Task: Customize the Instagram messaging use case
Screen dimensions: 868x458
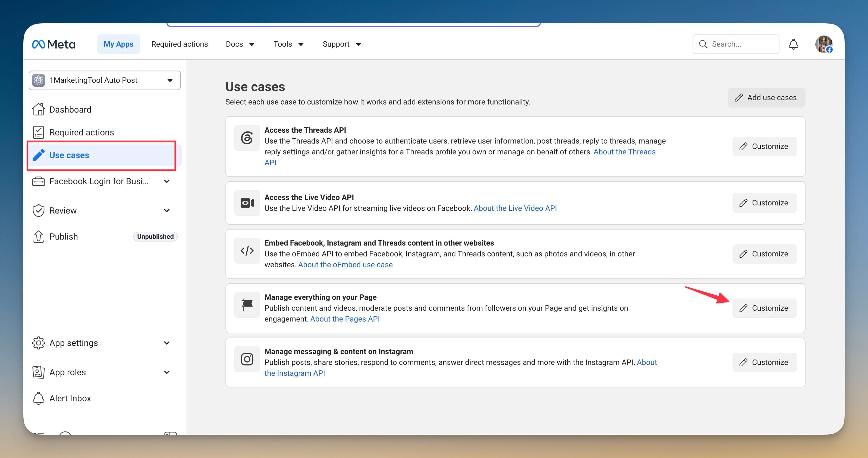Action: point(764,362)
